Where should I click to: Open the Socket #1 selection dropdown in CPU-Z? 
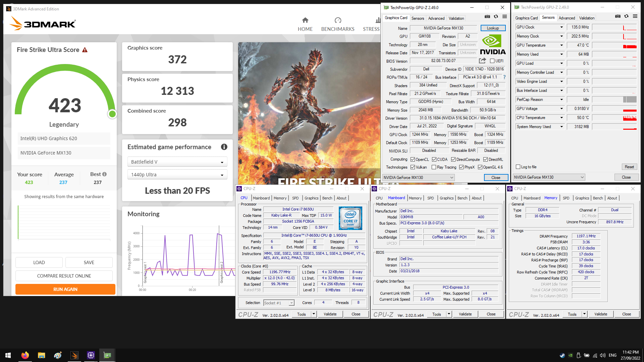tap(279, 303)
